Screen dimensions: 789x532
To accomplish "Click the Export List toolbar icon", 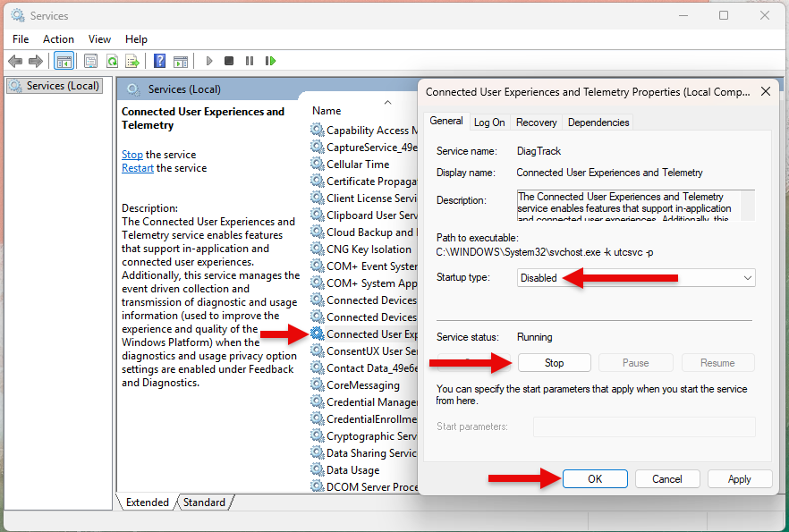I will pyautogui.click(x=132, y=62).
